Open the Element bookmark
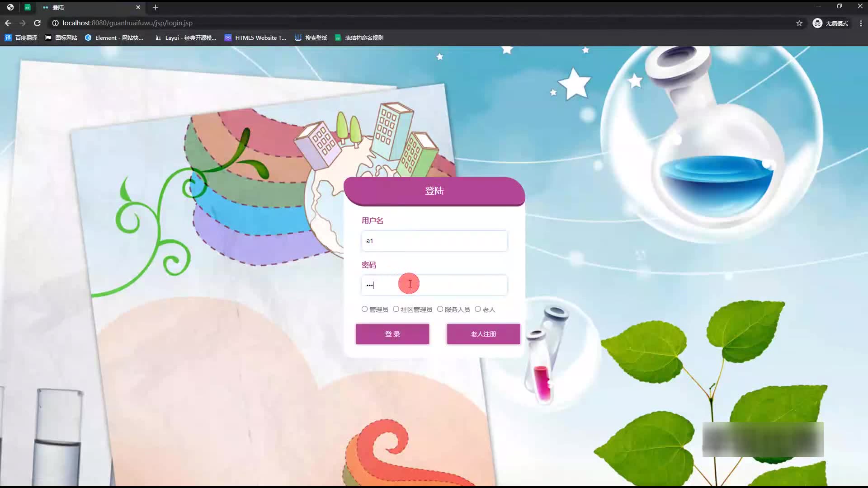Screen dimensions: 868x488 point(114,38)
